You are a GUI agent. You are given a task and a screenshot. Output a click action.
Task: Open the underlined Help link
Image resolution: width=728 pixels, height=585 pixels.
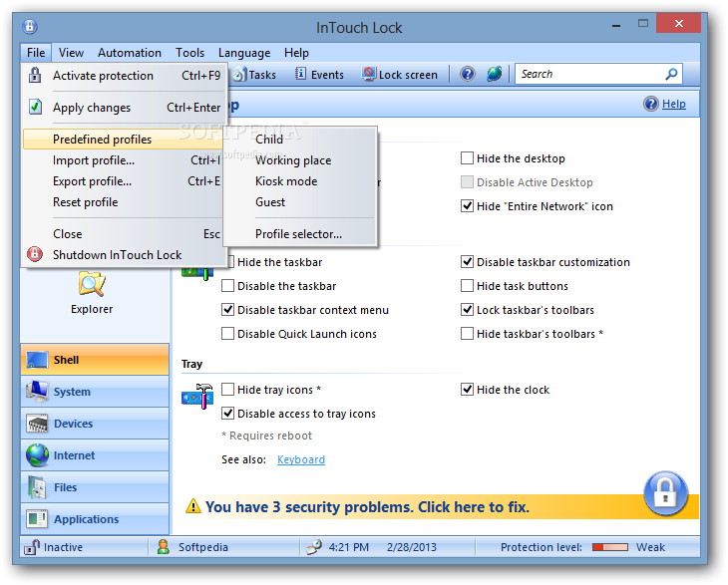coord(674,104)
